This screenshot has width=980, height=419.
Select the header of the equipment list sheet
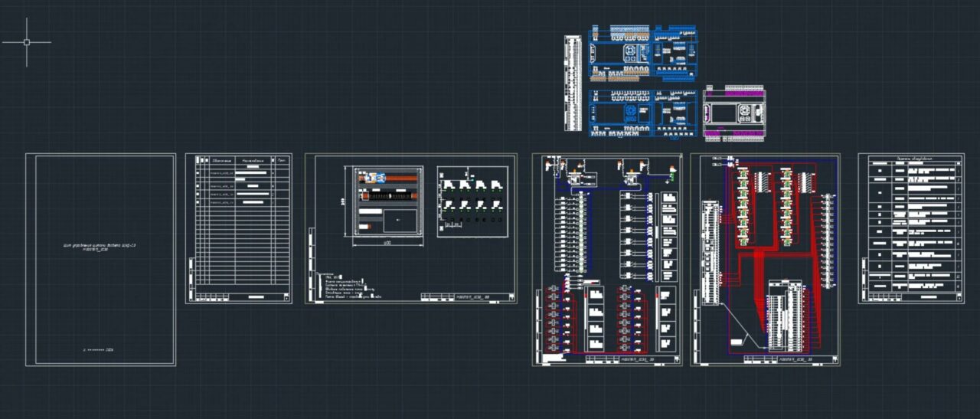[x=913, y=159]
